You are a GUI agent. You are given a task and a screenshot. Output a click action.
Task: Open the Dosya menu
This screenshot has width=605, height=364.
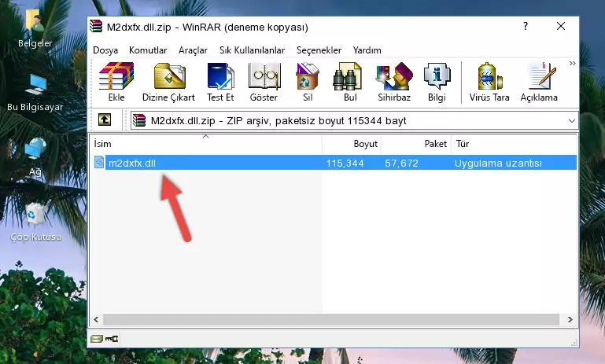point(105,50)
